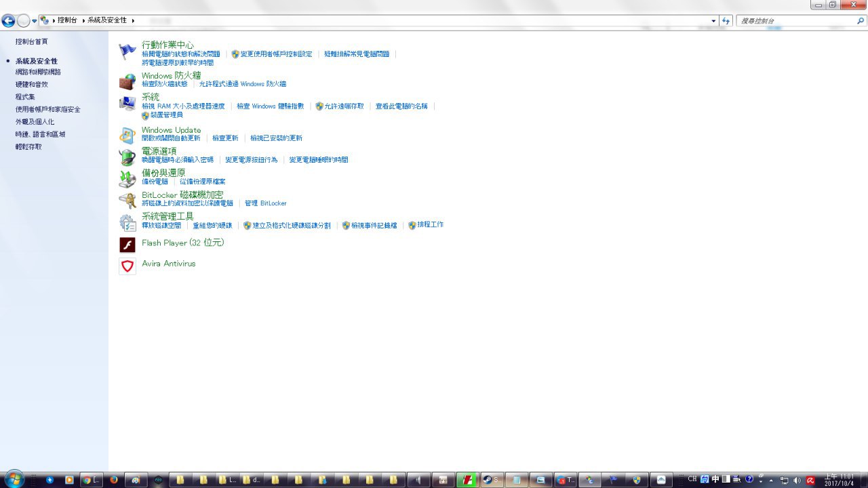Select 程式集 in the sidebar
868x488 pixels.
point(25,97)
